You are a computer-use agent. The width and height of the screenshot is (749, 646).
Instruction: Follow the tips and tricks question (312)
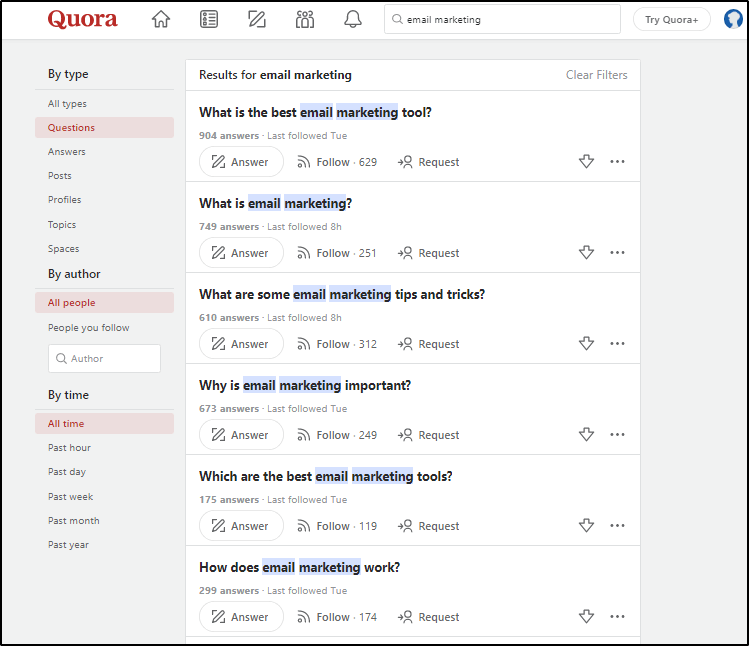(x=337, y=344)
